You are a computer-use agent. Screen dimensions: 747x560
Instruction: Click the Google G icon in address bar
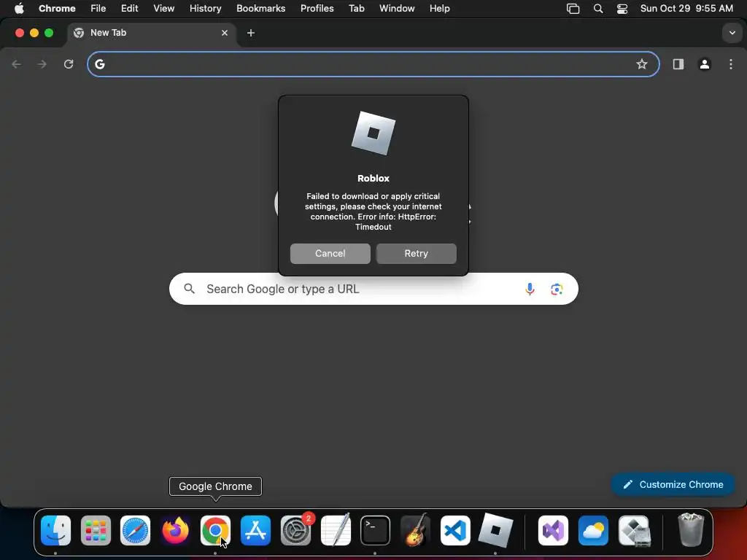99,64
